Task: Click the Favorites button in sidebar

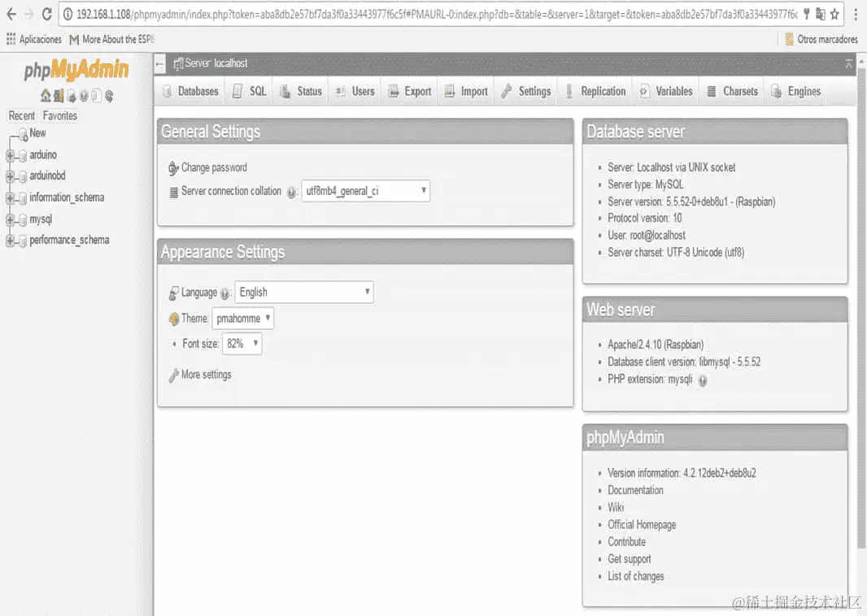Action: click(59, 116)
